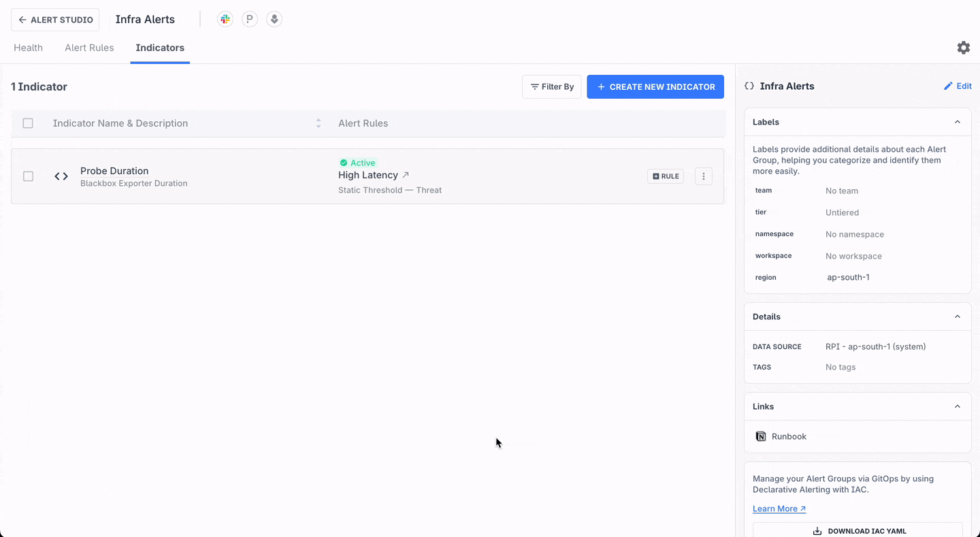Open three-dot menu for Probe Duration
980x537 pixels.
[703, 176]
